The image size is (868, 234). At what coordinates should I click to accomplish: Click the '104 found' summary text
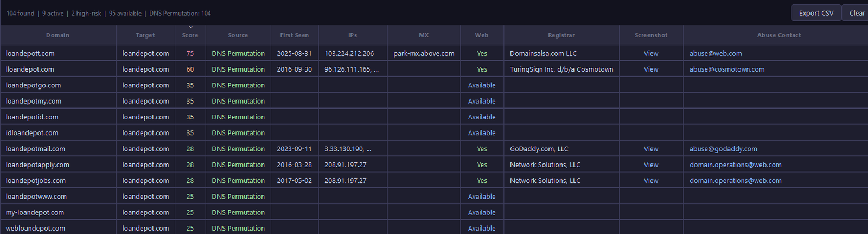(x=21, y=13)
